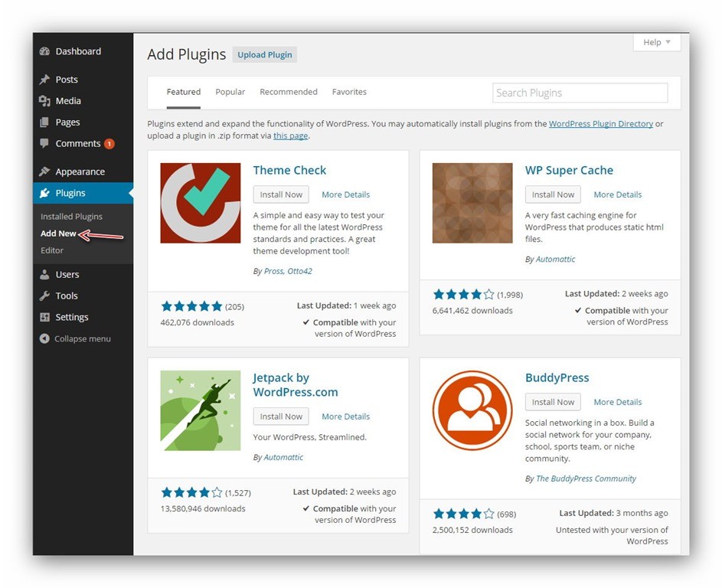
Task: Install the Theme Check plugin
Action: pyautogui.click(x=280, y=194)
